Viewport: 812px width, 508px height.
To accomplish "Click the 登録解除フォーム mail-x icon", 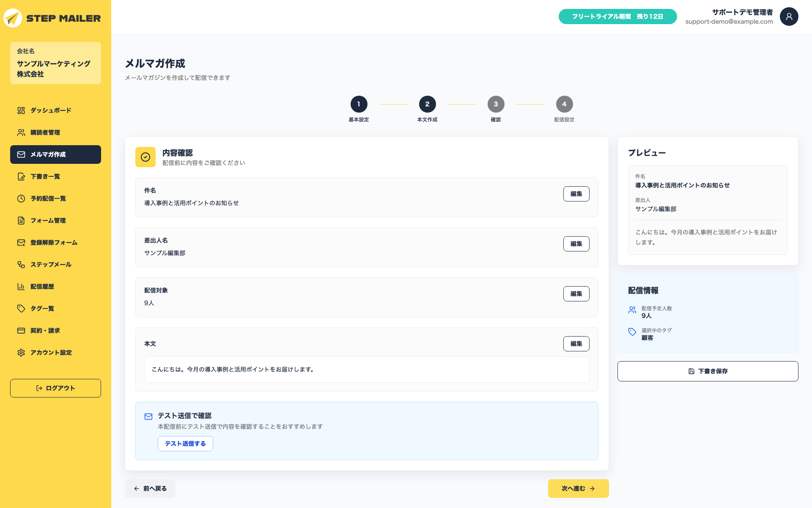I will pos(21,243).
